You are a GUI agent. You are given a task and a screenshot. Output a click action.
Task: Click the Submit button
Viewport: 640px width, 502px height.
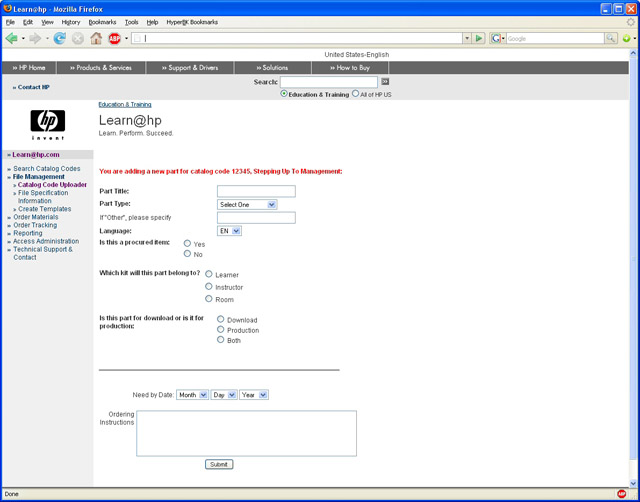pos(219,464)
